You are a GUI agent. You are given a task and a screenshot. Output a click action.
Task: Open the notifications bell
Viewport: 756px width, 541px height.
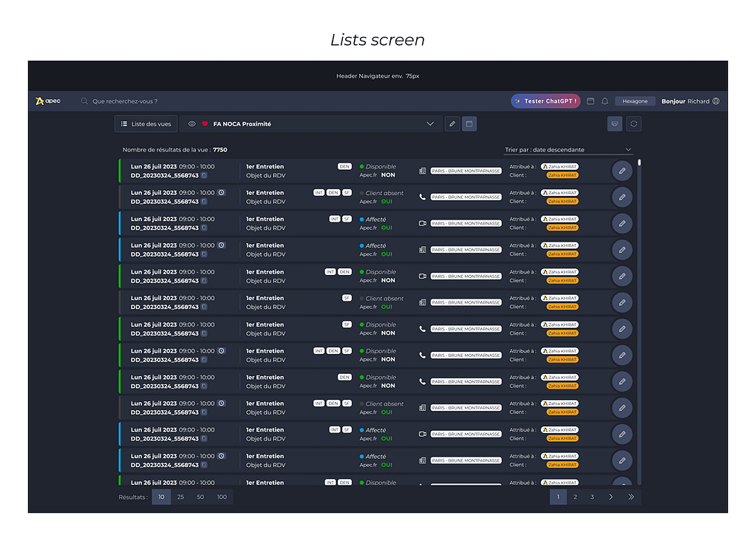[605, 101]
